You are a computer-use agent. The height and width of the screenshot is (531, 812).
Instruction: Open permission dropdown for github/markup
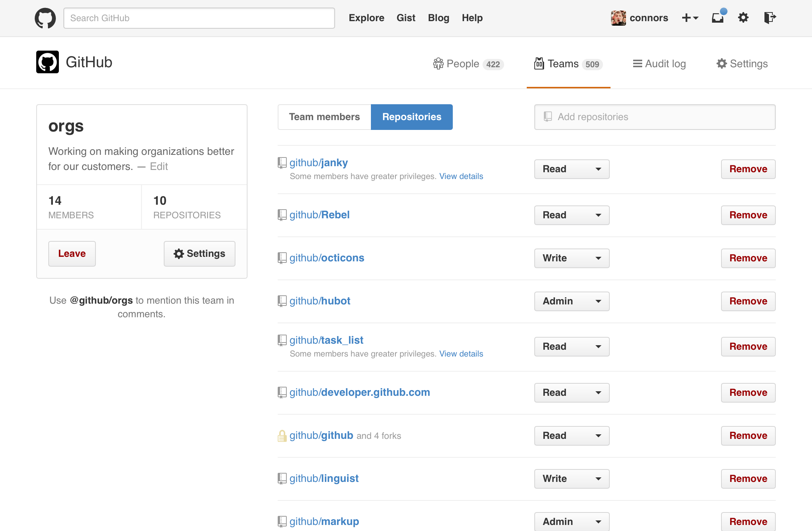(572, 522)
